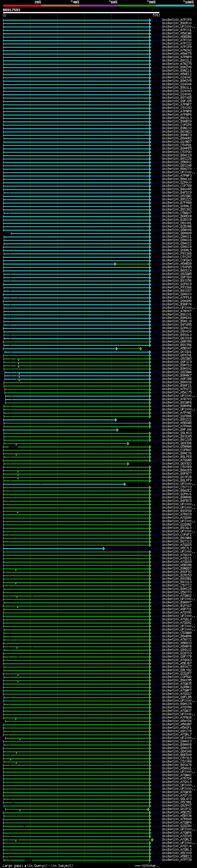Screen dimensions: 197x868
Task: Click the Large gaps legend text
Action: point(38,865)
